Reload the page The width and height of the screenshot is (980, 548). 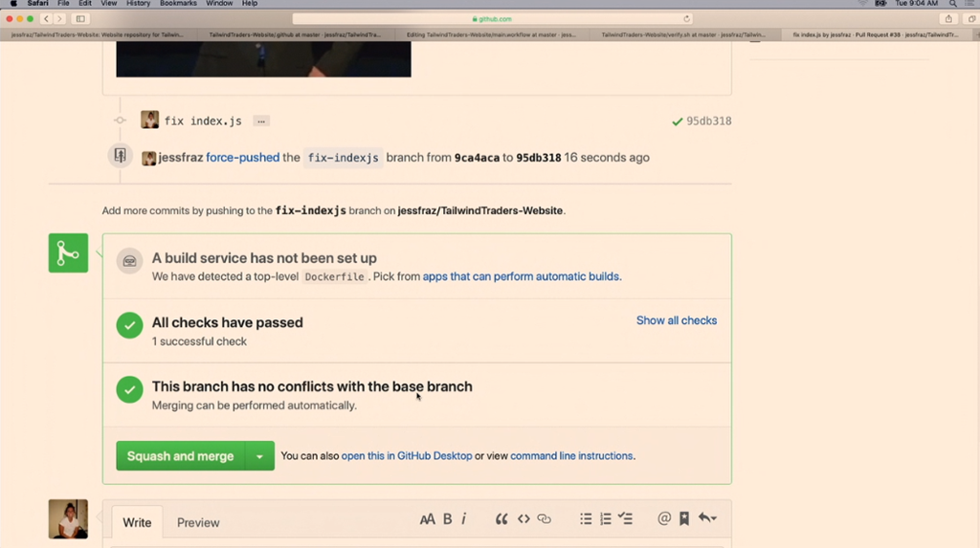686,19
